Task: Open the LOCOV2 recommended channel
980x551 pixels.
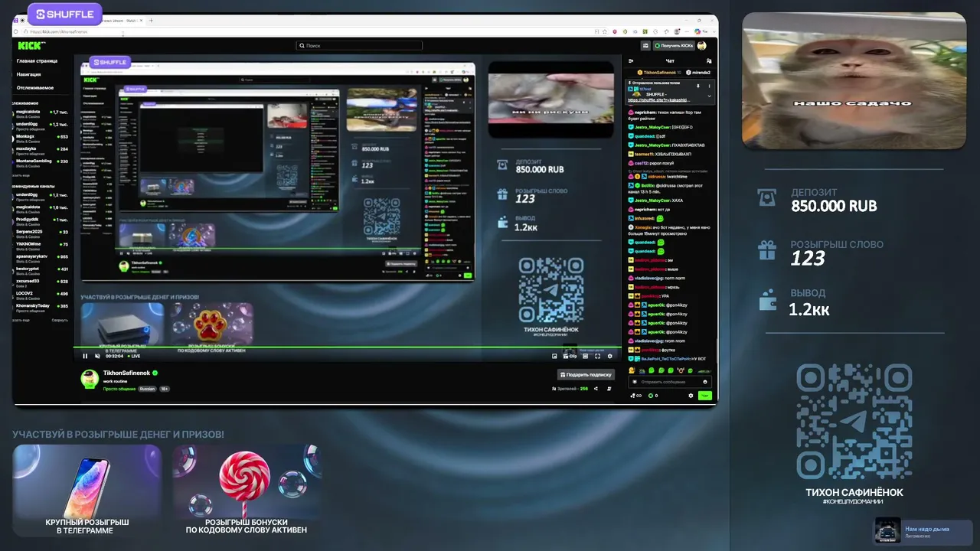Action: 40,295
